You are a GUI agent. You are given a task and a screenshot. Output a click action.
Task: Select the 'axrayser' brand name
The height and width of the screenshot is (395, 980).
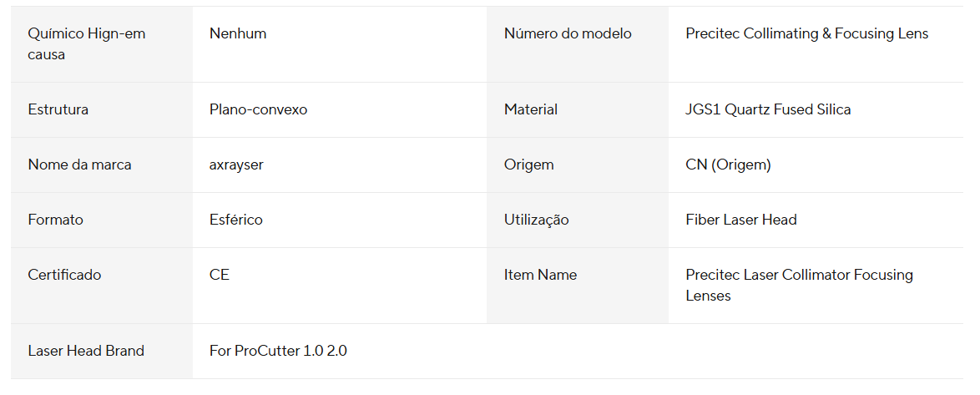pos(236,165)
